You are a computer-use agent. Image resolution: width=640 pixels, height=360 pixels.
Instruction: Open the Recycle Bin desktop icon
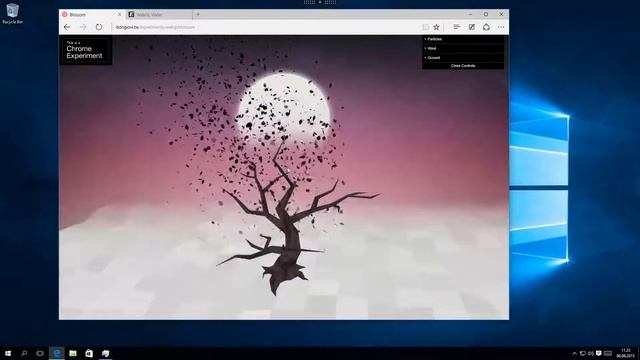pos(13,13)
